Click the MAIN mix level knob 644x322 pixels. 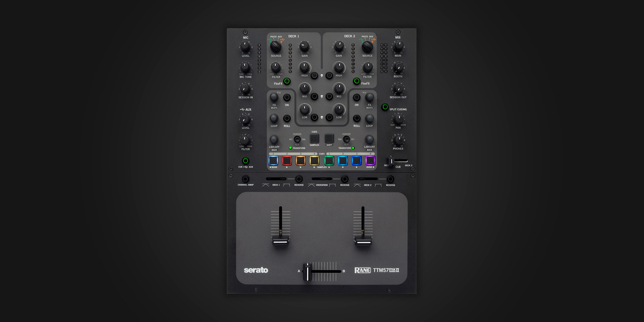[398, 47]
